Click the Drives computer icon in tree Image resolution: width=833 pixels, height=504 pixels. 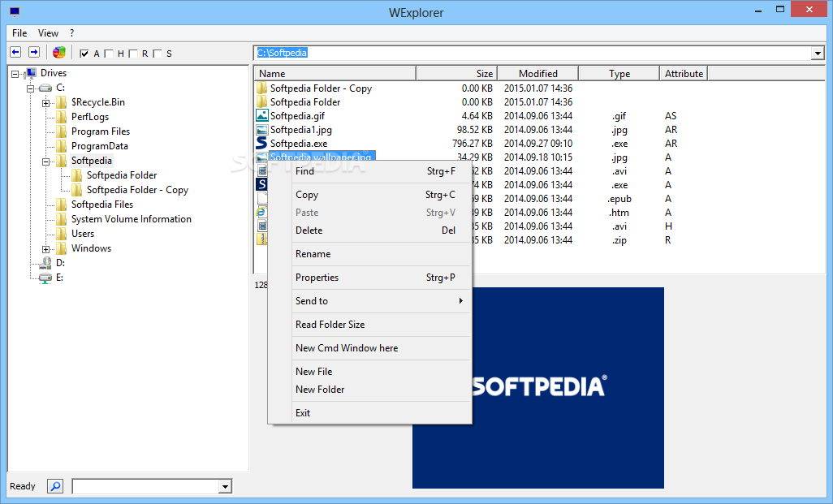[x=31, y=73]
